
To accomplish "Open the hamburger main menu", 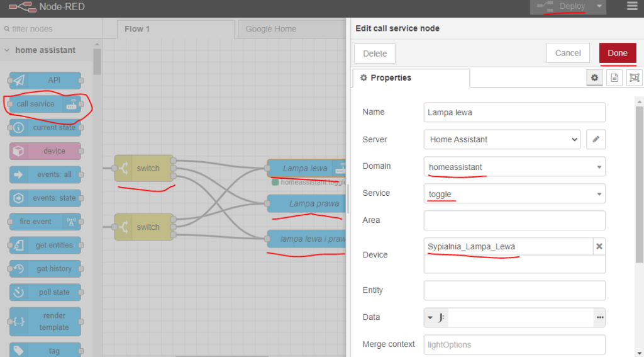I will 632,7.
